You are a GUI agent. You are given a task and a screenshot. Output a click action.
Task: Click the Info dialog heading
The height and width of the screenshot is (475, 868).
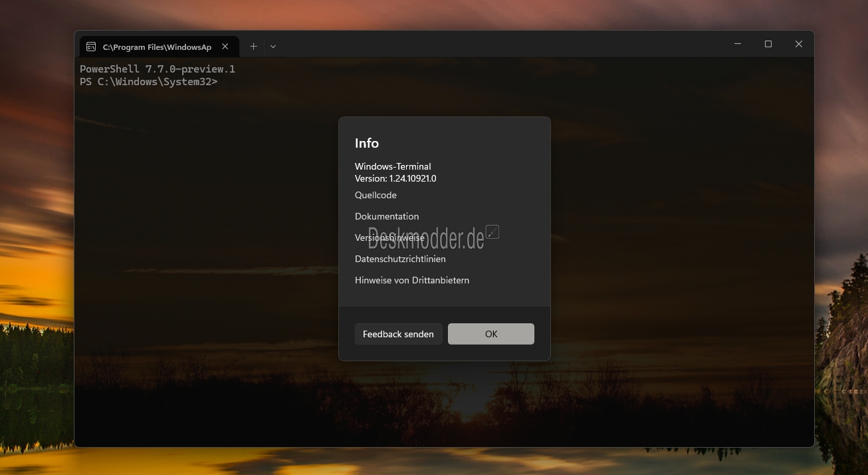point(367,143)
